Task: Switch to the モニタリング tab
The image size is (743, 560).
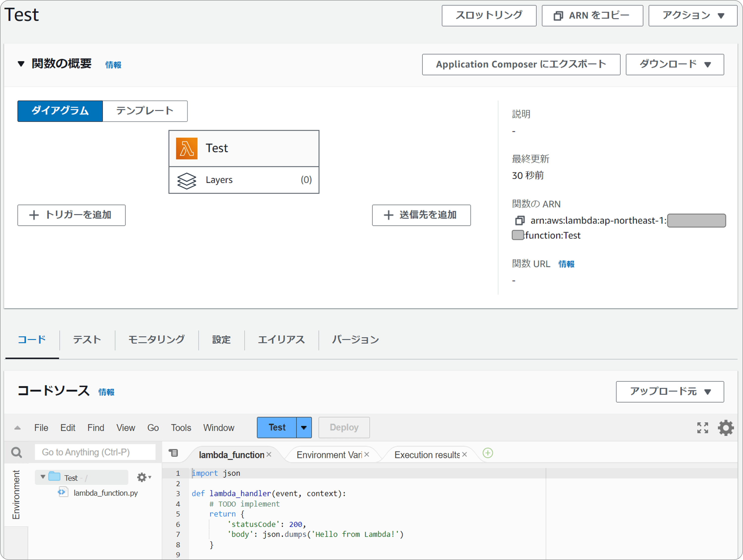Action: pyautogui.click(x=157, y=340)
